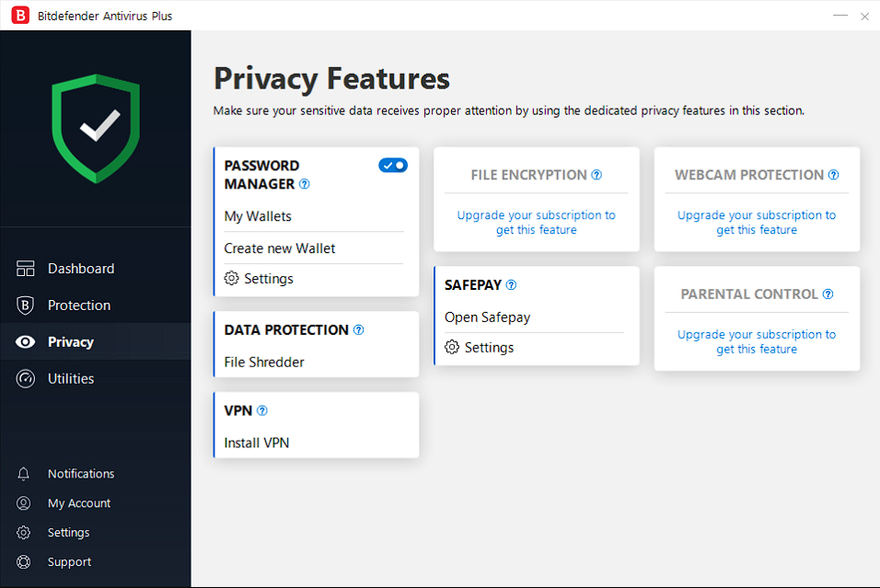Click the VPN info question-mark icon
The height and width of the screenshot is (588, 880).
262,410
